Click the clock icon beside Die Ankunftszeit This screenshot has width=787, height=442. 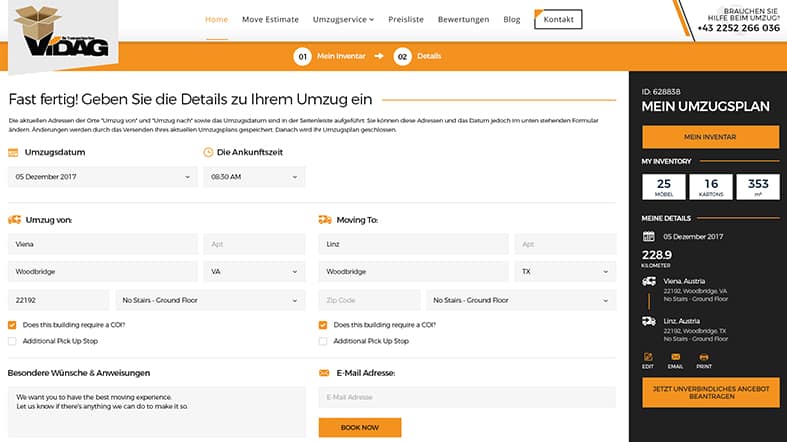[208, 152]
